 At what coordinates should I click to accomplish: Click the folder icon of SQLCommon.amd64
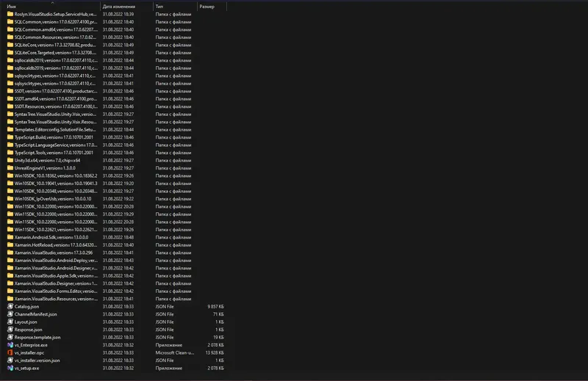[10, 29]
